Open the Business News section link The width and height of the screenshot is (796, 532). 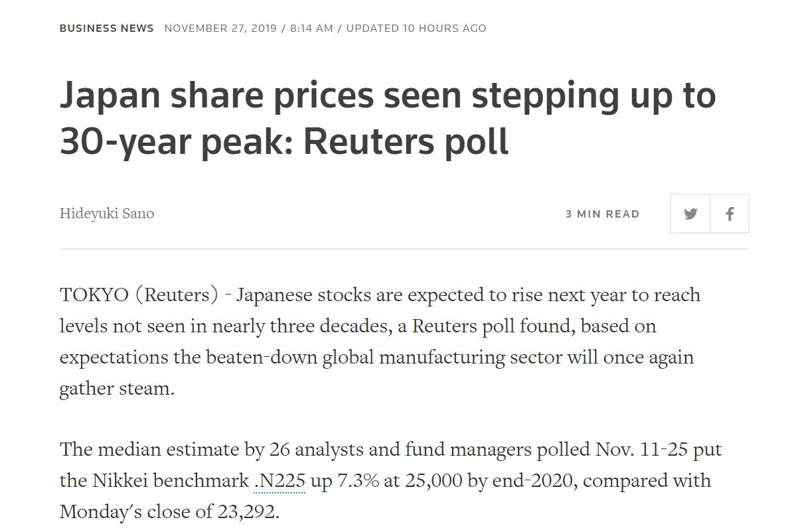pyautogui.click(x=106, y=28)
